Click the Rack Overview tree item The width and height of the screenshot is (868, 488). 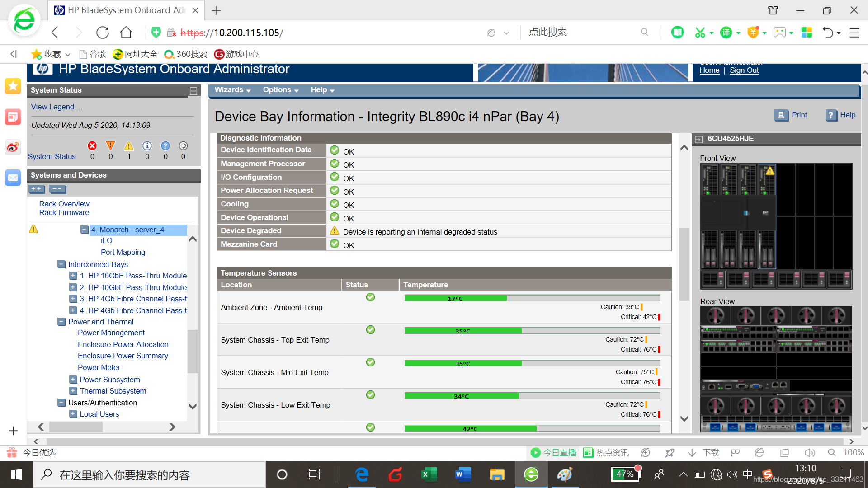[x=65, y=203]
